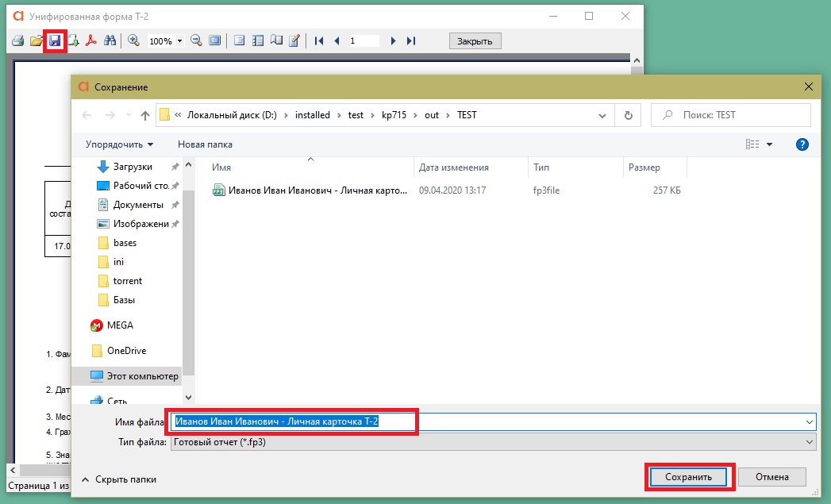
Task: Go to the next page
Action: (x=393, y=40)
